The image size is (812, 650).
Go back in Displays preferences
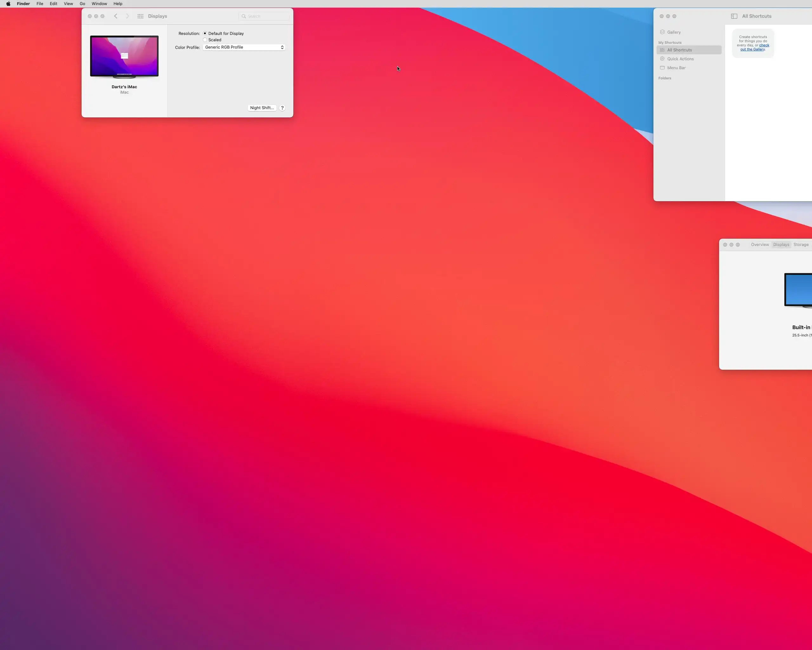click(x=116, y=16)
